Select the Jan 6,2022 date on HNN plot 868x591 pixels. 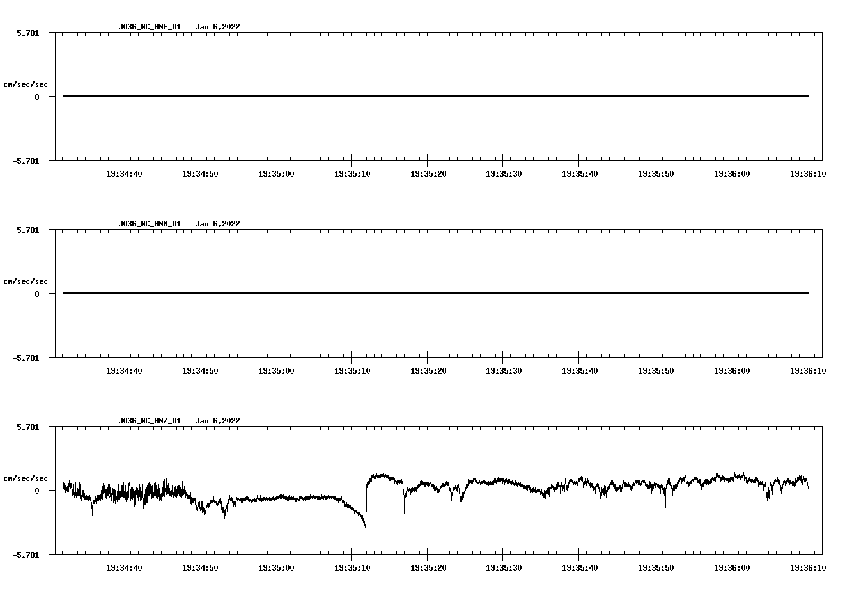(x=218, y=224)
